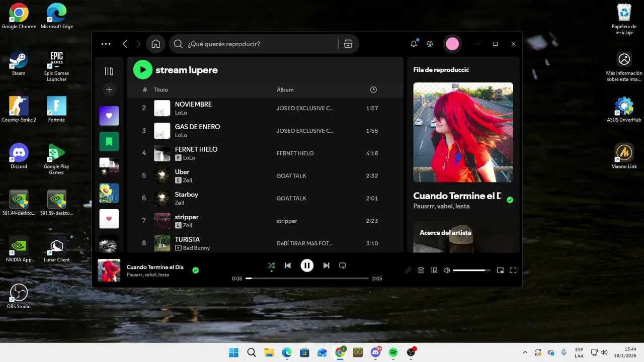
Task: Open Maono Link desktop shortcut
Action: click(624, 156)
